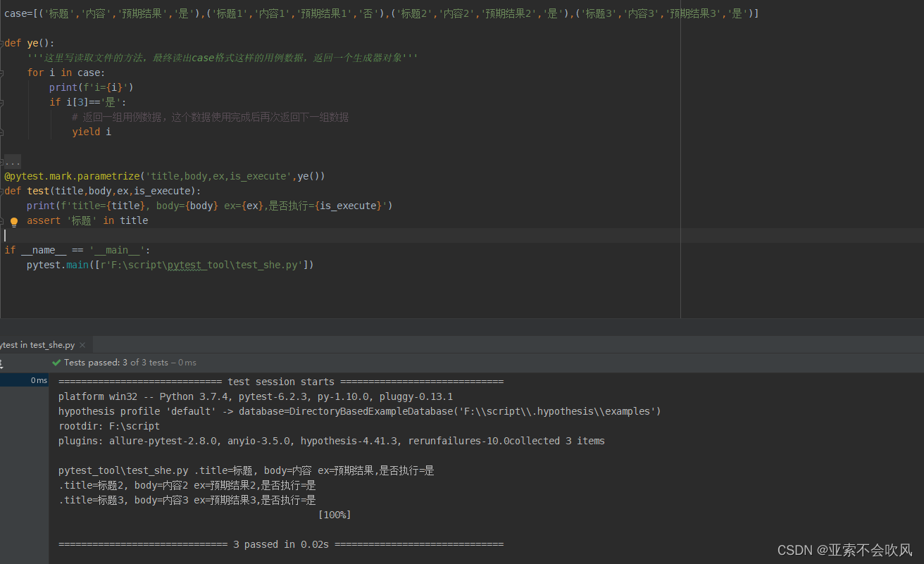Click the '.title=标题3, body=内容3' output line
This screenshot has height=564, width=924.
[187, 500]
